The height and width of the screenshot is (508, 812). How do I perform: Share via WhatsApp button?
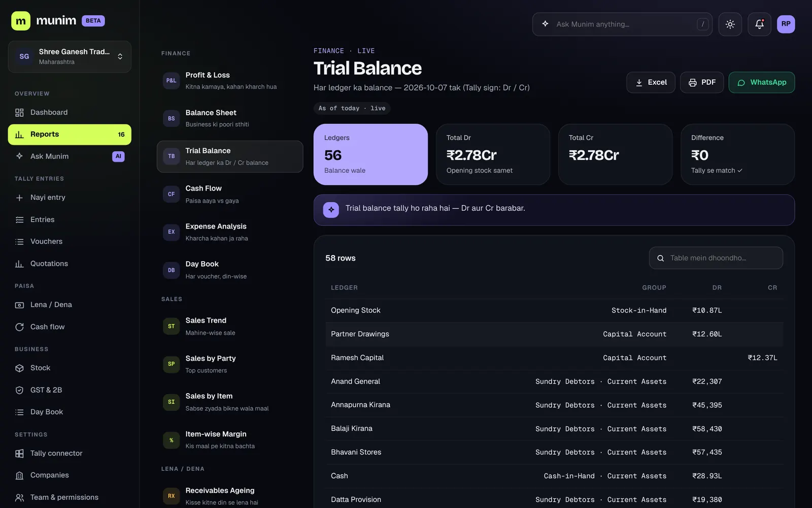pos(762,82)
